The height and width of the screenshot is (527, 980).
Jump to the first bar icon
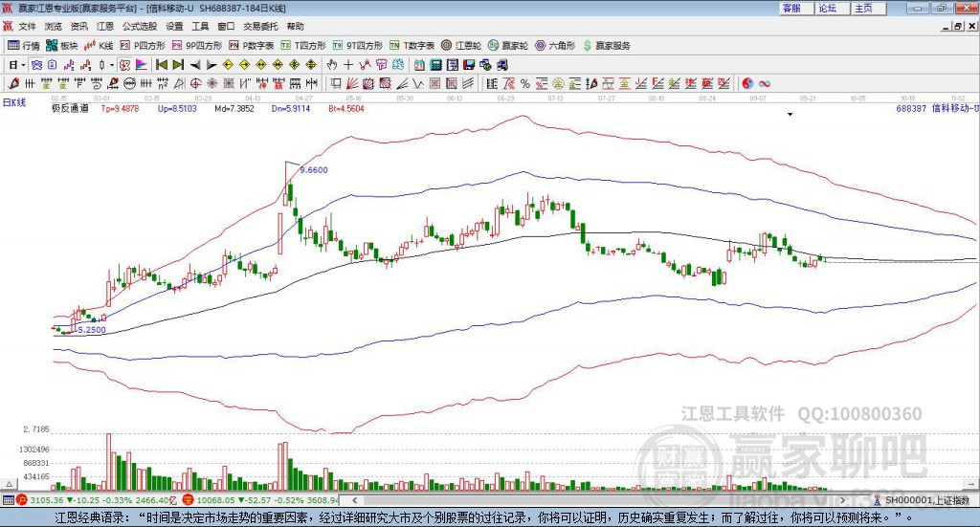pos(161,65)
